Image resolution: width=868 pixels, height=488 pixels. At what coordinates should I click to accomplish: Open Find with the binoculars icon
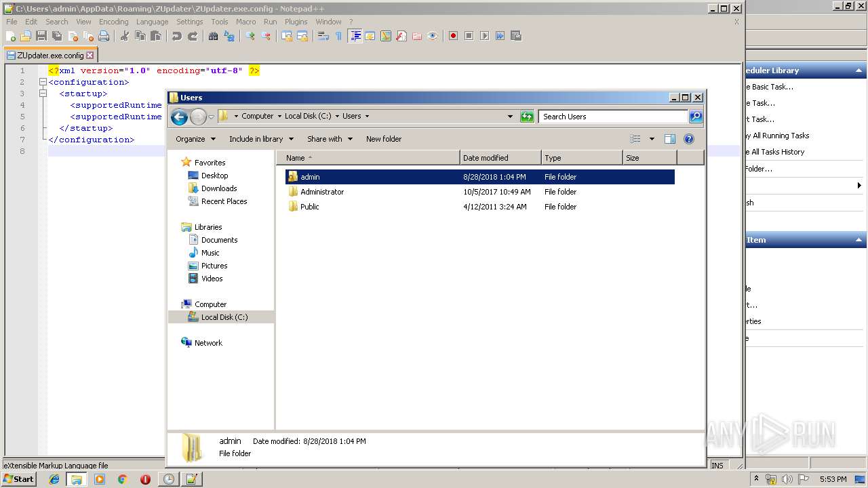tap(214, 36)
